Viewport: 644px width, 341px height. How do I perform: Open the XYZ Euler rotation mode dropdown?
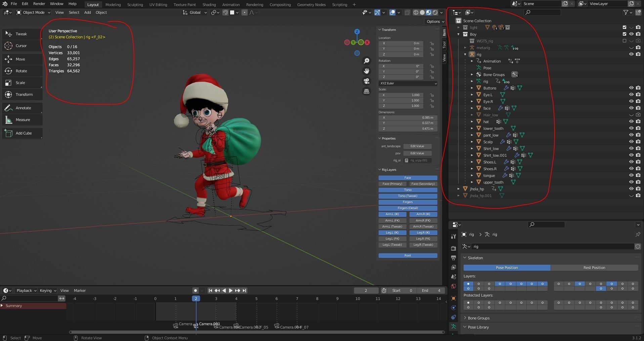click(408, 83)
